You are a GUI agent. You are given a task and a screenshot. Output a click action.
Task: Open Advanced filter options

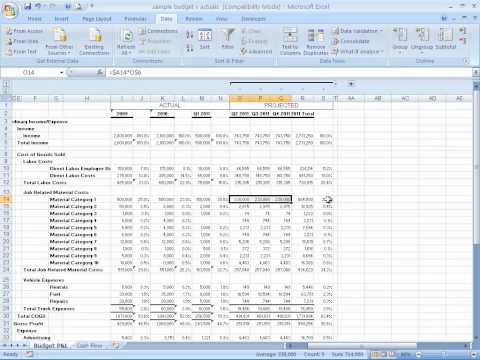(x=257, y=52)
